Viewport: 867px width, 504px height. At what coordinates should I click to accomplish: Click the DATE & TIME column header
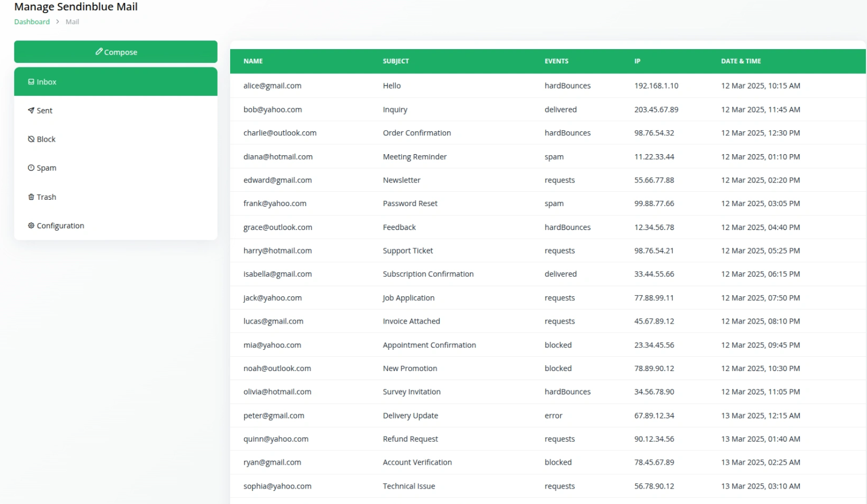(741, 61)
